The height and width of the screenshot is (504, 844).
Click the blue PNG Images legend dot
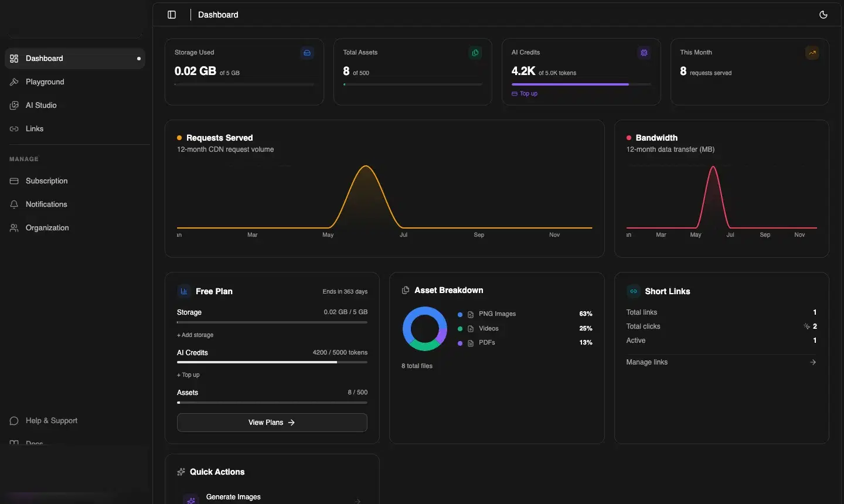click(x=460, y=315)
